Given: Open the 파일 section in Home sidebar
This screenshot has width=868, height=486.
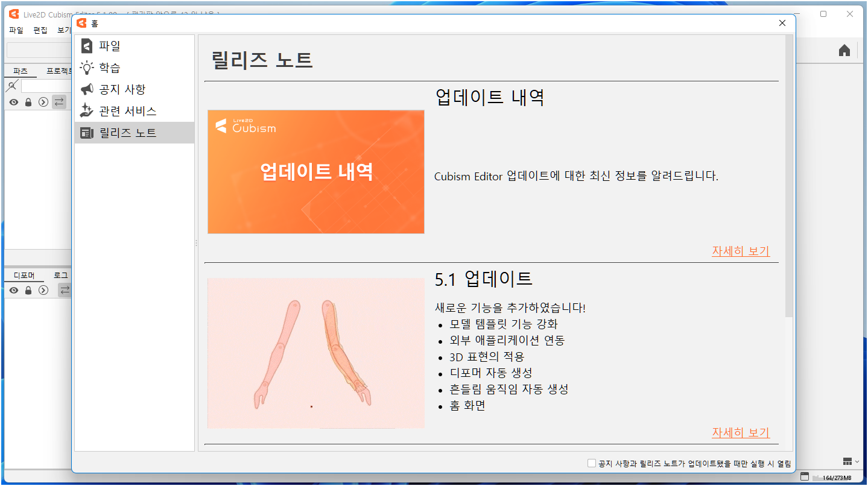Looking at the screenshot, I should pos(134,46).
